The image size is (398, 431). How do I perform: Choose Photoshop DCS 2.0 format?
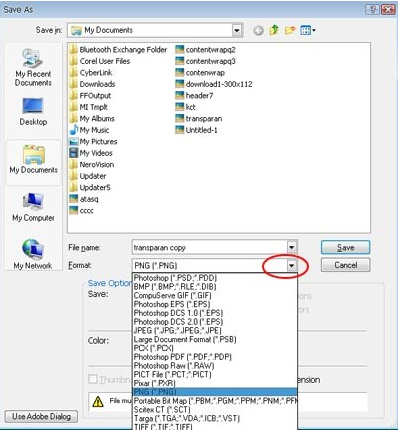pos(215,322)
